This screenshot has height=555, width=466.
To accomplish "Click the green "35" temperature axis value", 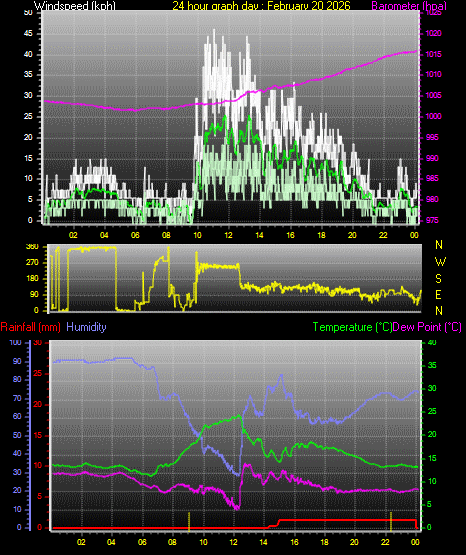I will 432,365.
